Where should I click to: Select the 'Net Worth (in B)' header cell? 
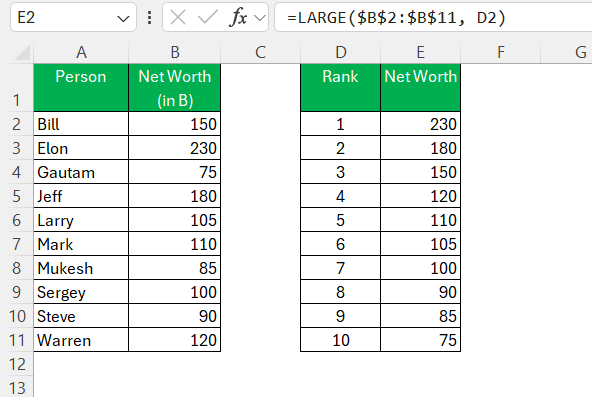click(174, 88)
